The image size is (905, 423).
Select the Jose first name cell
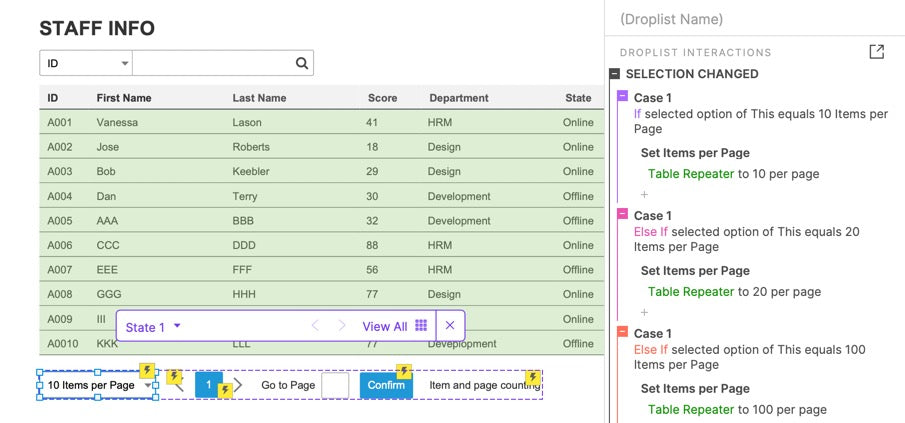pos(107,147)
